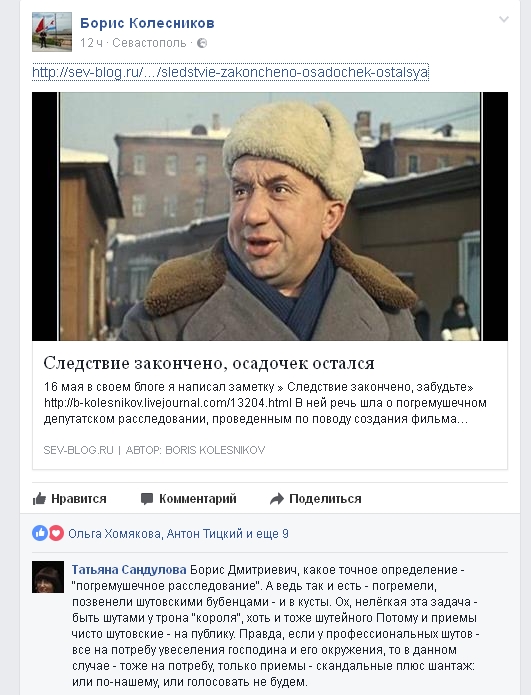The width and height of the screenshot is (531, 695).
Task: Open headline Следствие закончено, осадочек остался
Action: 209,363
